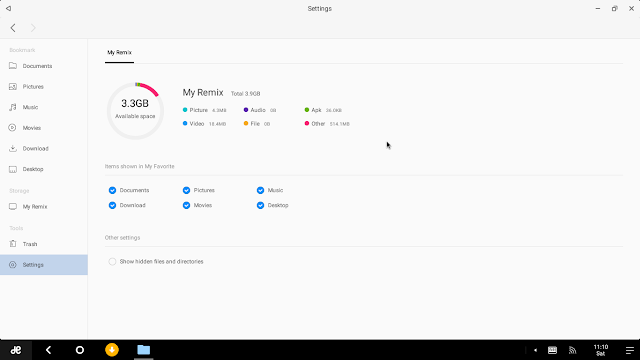Select the My Remix tab
The image size is (640, 360).
pos(119,53)
